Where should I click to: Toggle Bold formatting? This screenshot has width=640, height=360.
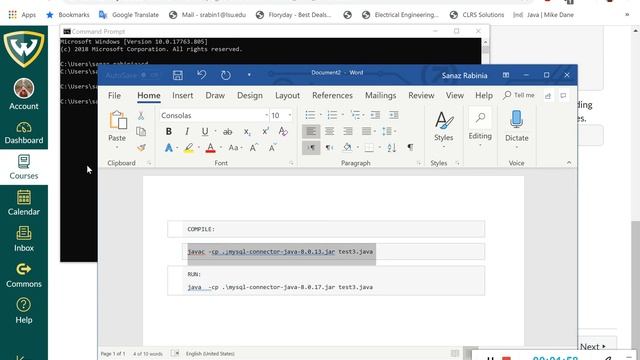tap(169, 131)
